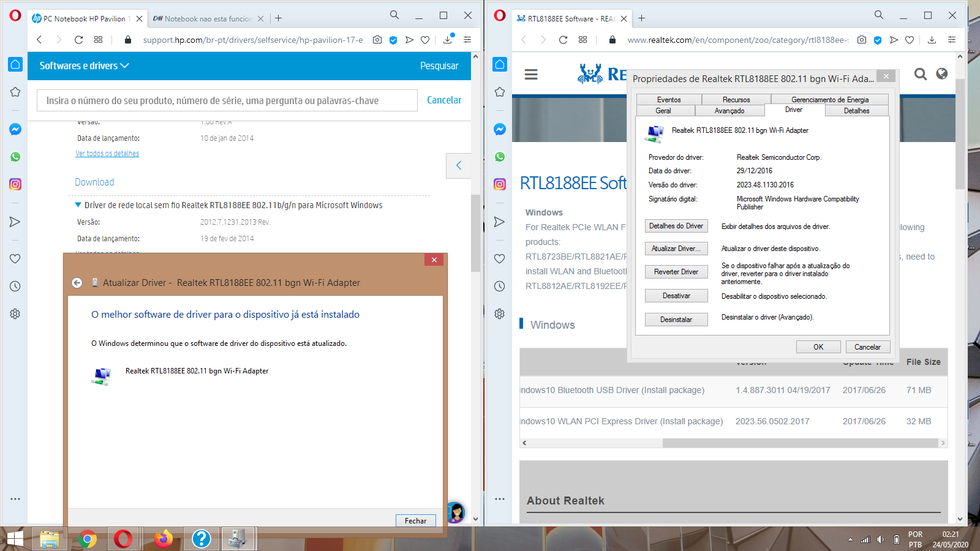The width and height of the screenshot is (980, 551).
Task: Switch to Eventos tab
Action: [x=669, y=100]
